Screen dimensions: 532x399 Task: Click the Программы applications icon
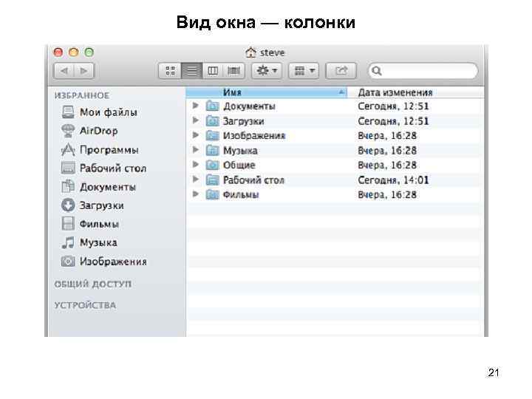tap(68, 149)
